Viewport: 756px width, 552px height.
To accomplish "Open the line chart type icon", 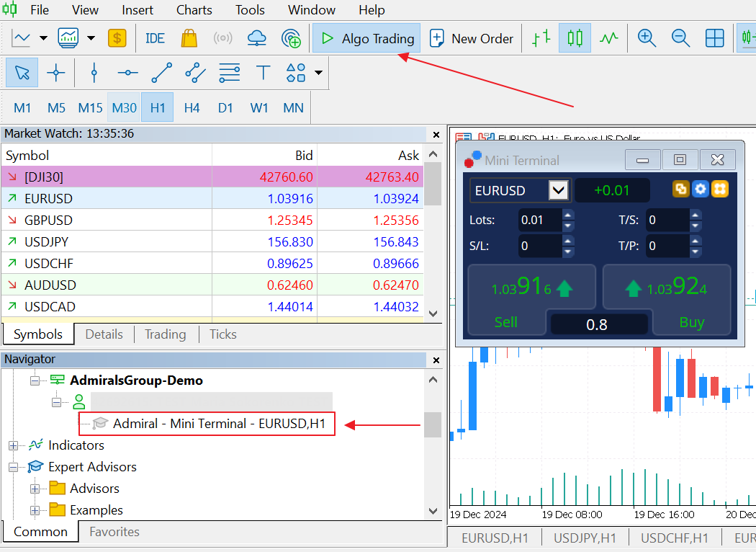I will (21, 38).
